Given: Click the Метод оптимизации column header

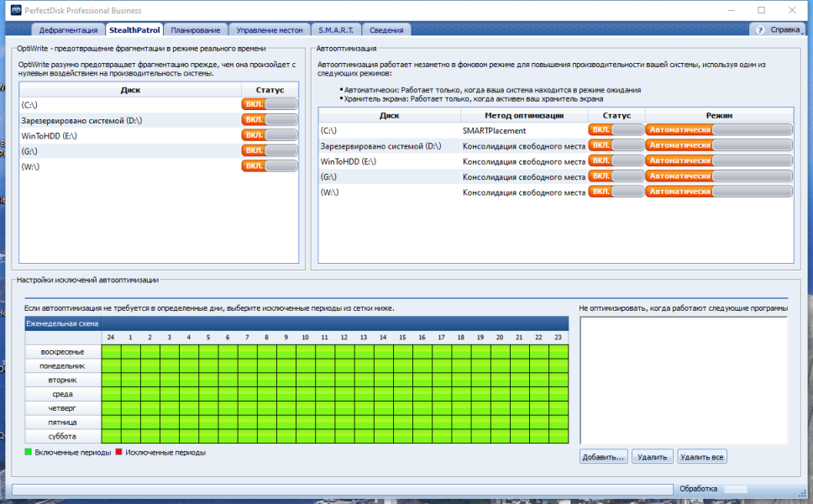Looking at the screenshot, I should click(x=524, y=116).
